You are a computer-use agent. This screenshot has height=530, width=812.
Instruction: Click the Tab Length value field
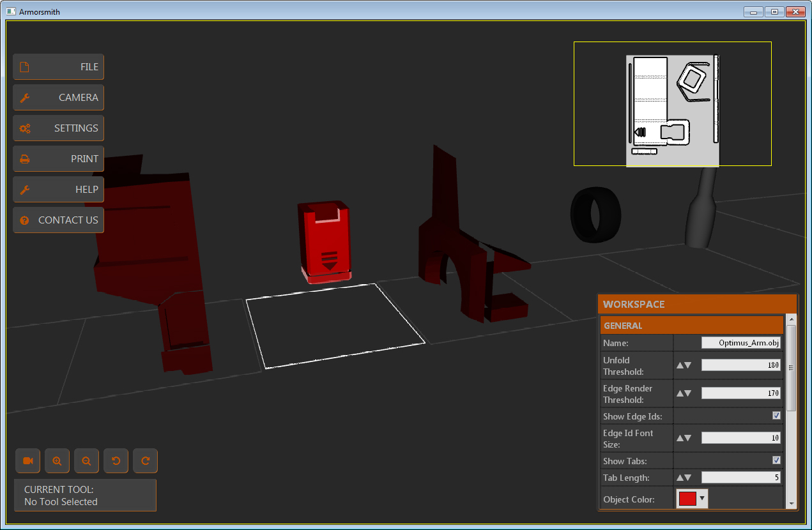pyautogui.click(x=741, y=478)
